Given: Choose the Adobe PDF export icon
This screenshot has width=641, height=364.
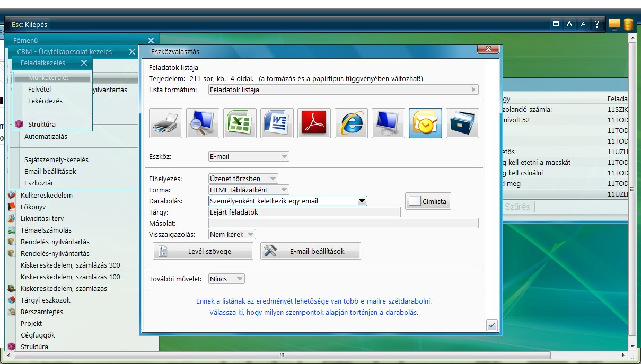Looking at the screenshot, I should point(314,123).
